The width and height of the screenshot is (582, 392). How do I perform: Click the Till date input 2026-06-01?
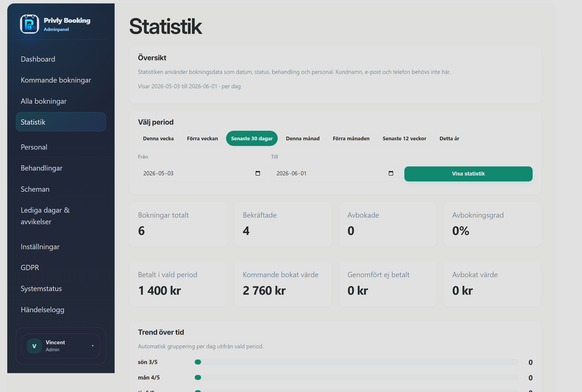[x=335, y=173]
